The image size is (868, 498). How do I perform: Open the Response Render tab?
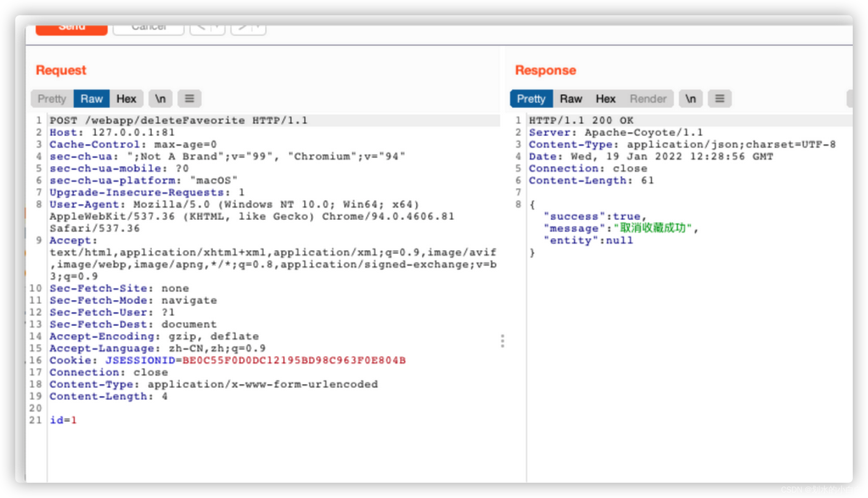(x=648, y=99)
